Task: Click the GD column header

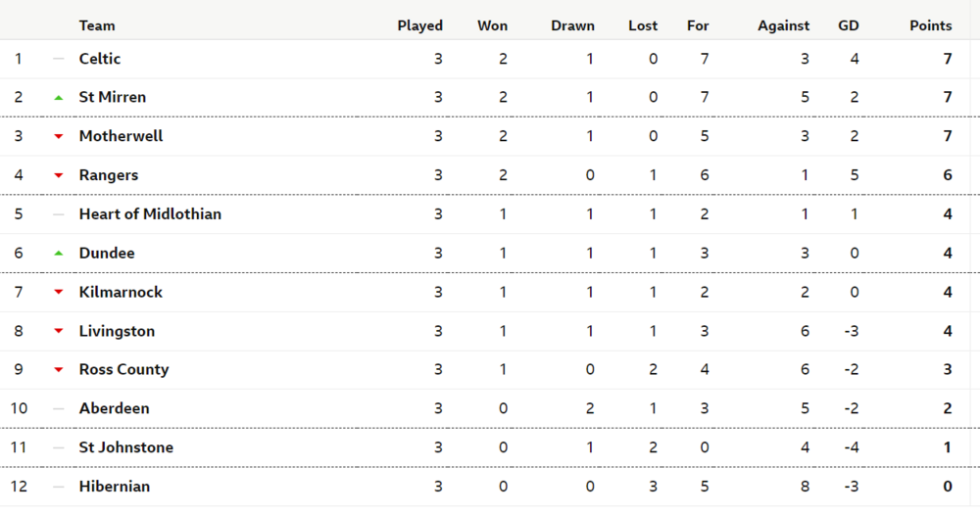Action: 848,25
